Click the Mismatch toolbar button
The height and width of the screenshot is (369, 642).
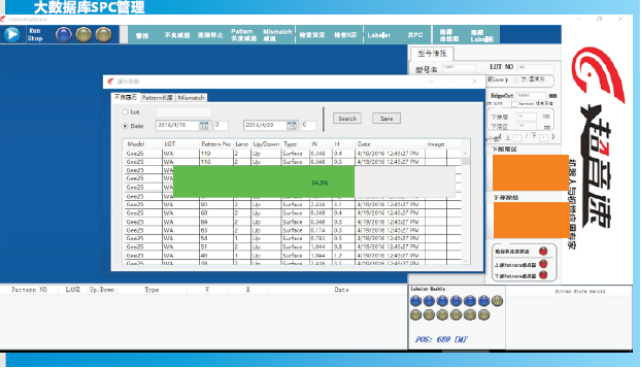pos(277,35)
